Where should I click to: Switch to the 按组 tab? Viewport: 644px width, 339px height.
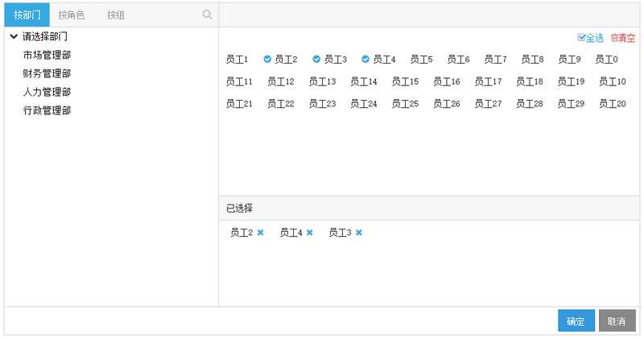point(116,15)
